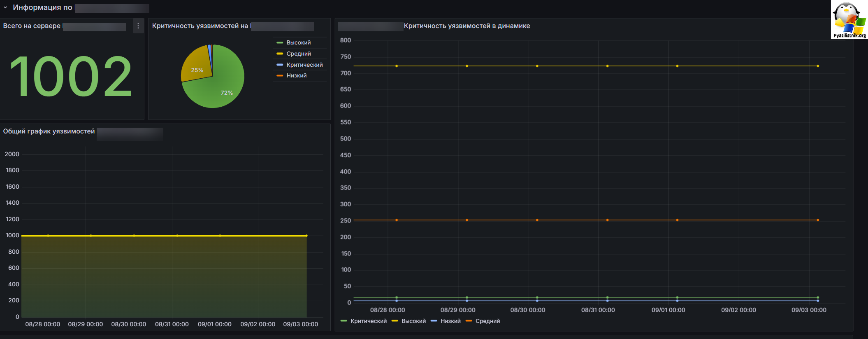The height and width of the screenshot is (339, 868).
Task: Open the Общий график уязвимостей panel title menu
Action: [x=49, y=131]
